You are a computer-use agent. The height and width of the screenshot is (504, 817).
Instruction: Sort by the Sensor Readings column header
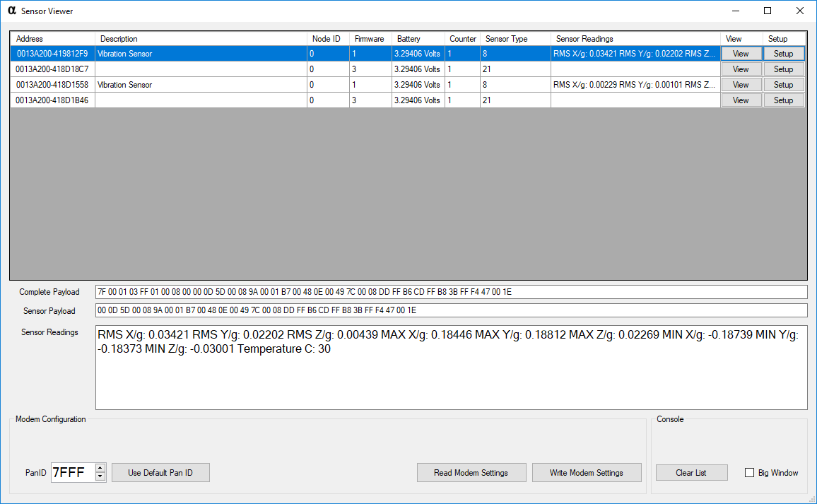coord(635,39)
